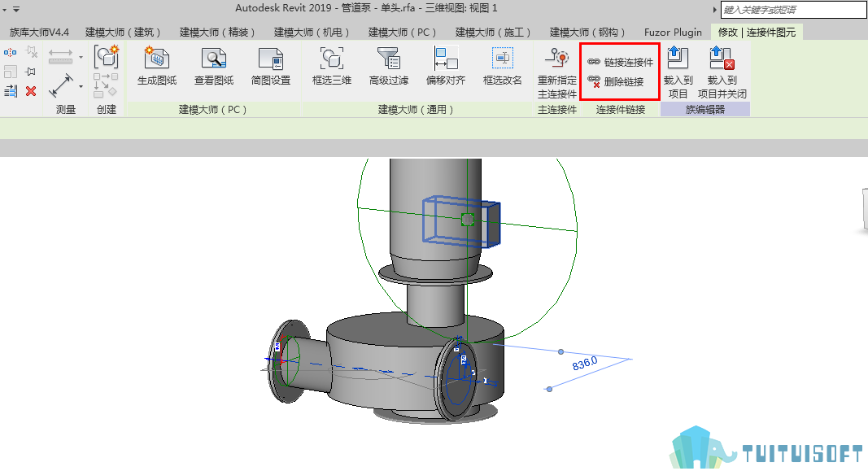Select the Trim/Extend to line icon

[x=10, y=91]
